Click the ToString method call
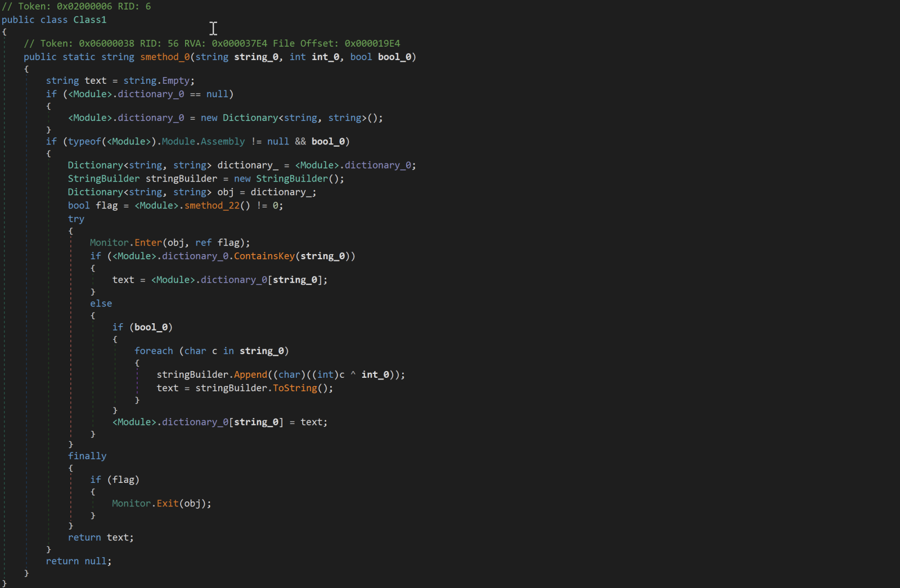900x588 pixels. click(x=295, y=388)
